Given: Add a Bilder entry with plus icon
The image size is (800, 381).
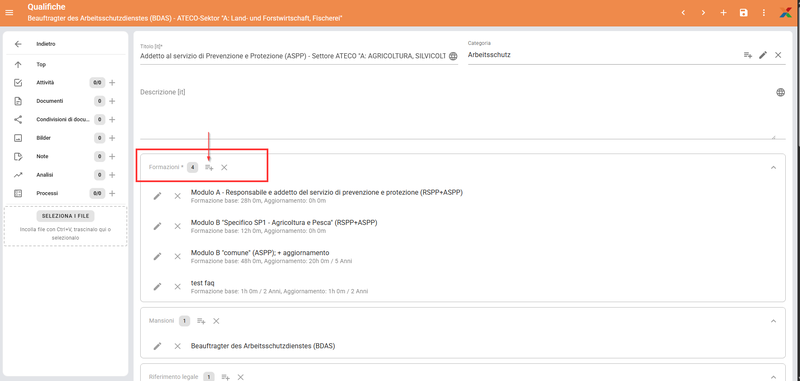Looking at the screenshot, I should [x=112, y=138].
